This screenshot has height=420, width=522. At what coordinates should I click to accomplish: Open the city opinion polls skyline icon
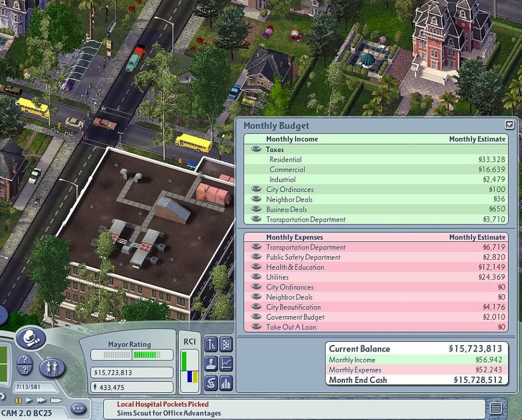click(x=226, y=383)
